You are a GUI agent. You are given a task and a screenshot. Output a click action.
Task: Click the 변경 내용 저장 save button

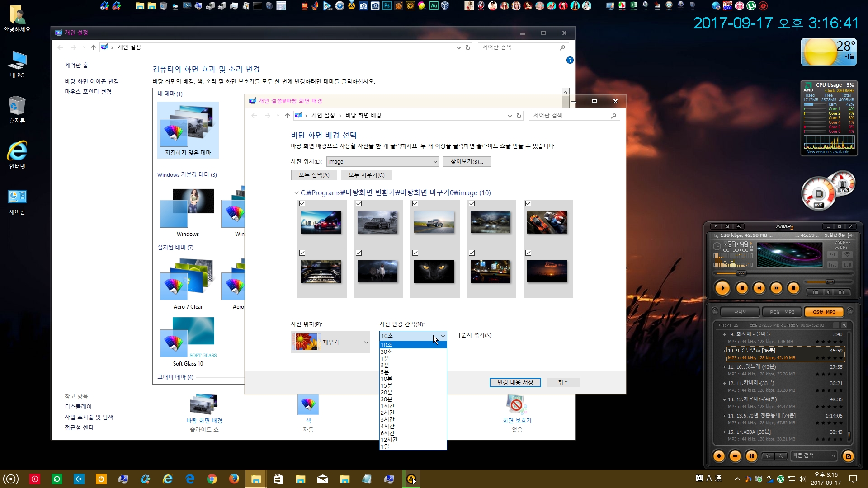[515, 382]
